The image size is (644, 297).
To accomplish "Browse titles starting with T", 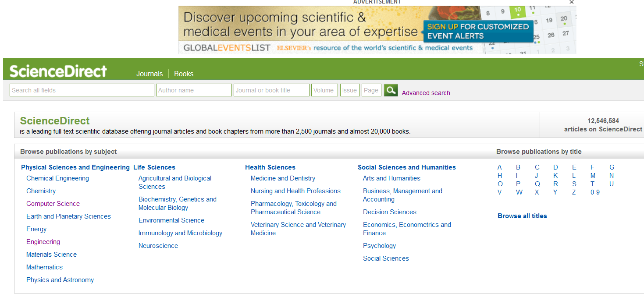I will [593, 184].
